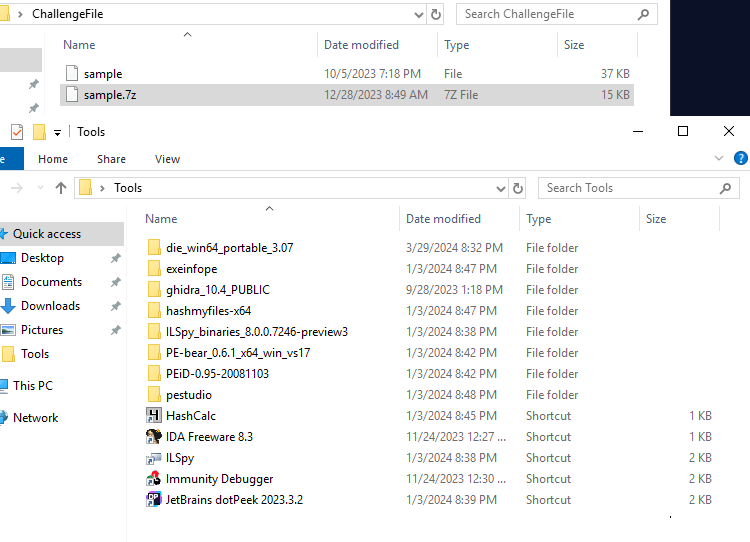
Task: Click the HashCalc shortcut icon
Action: coord(154,416)
